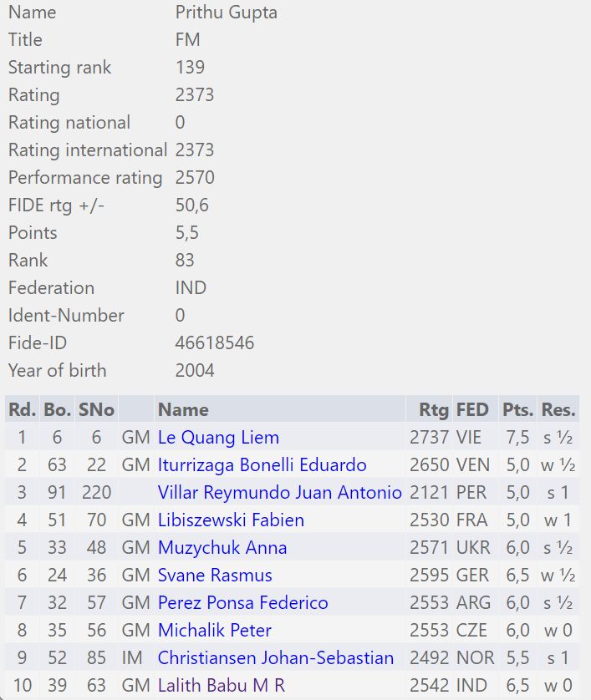591x700 pixels.
Task: Click the Pts. column header
Action: pyautogui.click(x=517, y=410)
